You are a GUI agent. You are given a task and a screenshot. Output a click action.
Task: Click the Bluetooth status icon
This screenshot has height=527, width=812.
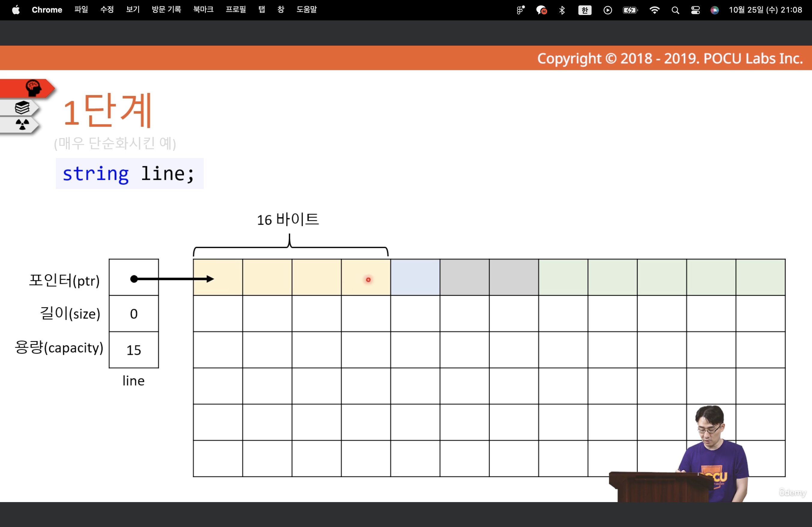(562, 10)
